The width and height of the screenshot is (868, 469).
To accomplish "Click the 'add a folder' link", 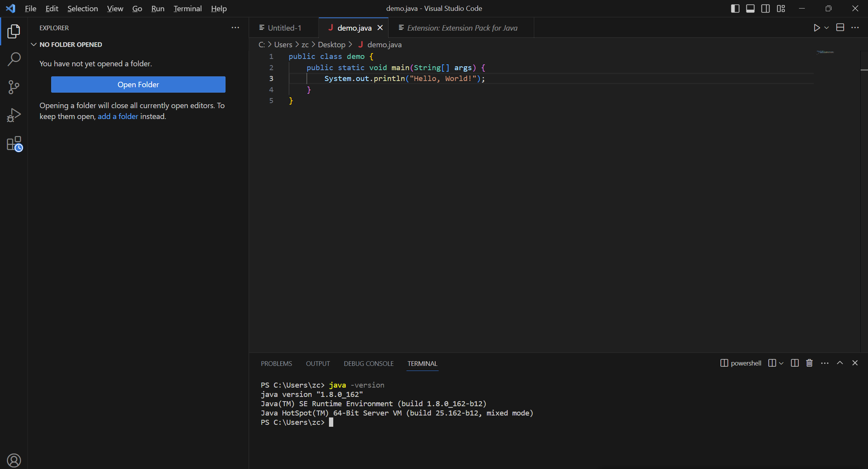I will tap(118, 116).
